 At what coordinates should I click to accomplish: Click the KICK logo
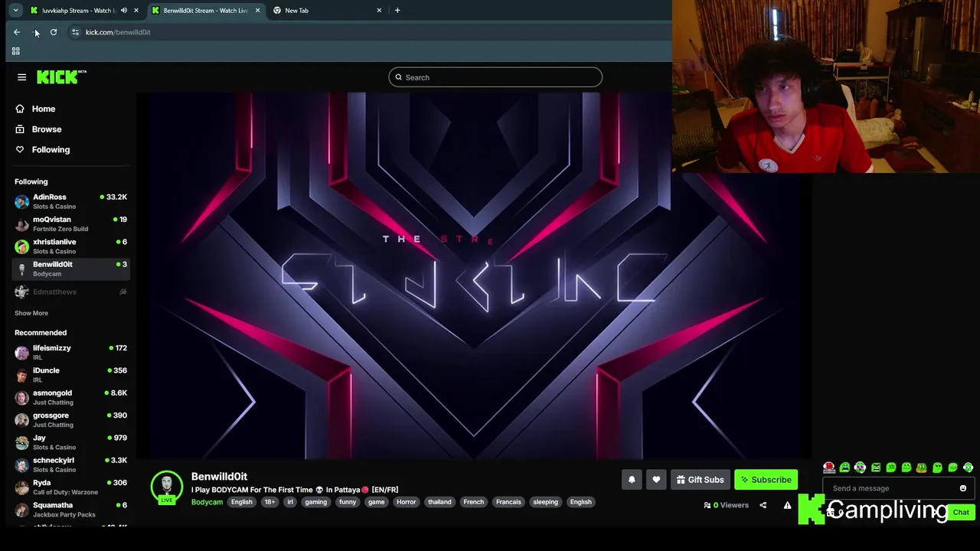[x=61, y=77]
